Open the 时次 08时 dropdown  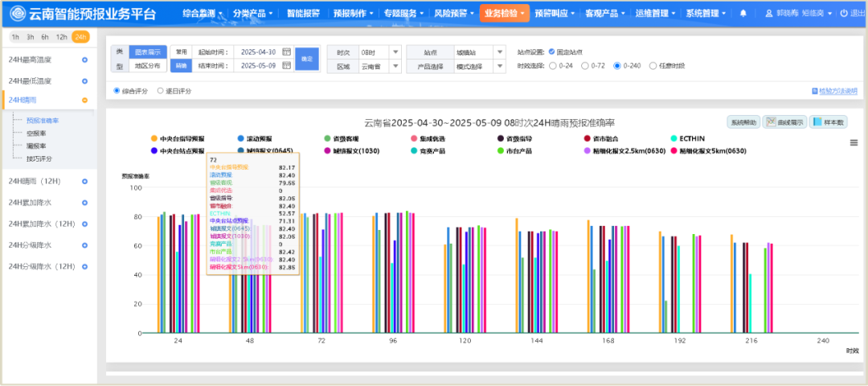[377, 51]
